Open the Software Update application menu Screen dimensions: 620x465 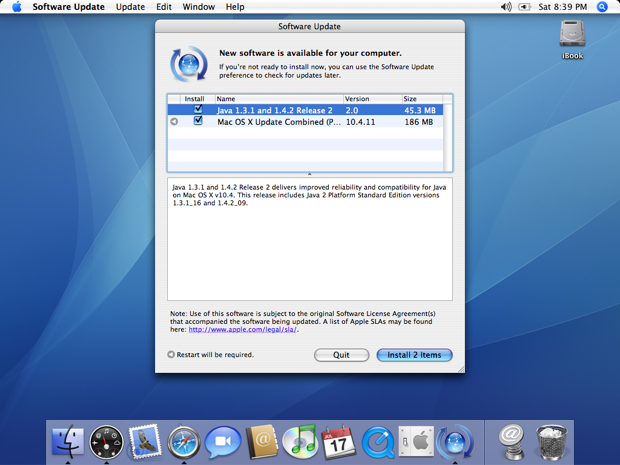68,7
